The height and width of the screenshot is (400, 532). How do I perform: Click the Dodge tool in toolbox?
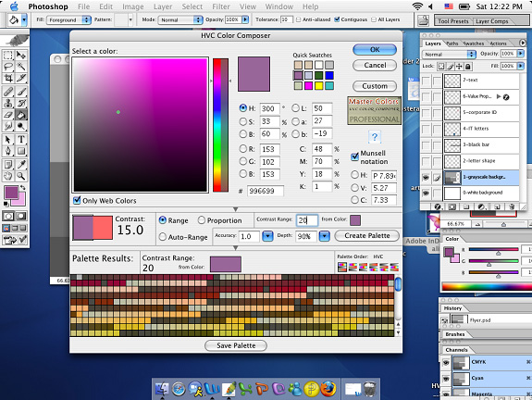tap(21, 127)
